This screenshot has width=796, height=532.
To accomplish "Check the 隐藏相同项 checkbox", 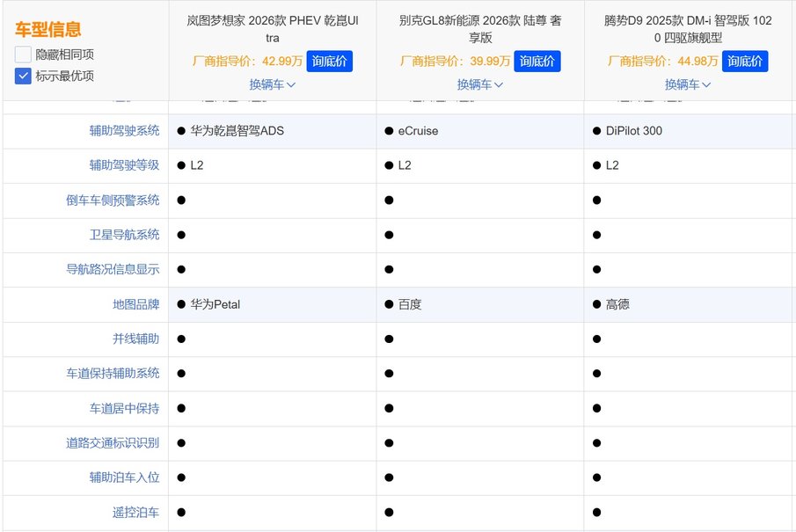I will pos(23,55).
